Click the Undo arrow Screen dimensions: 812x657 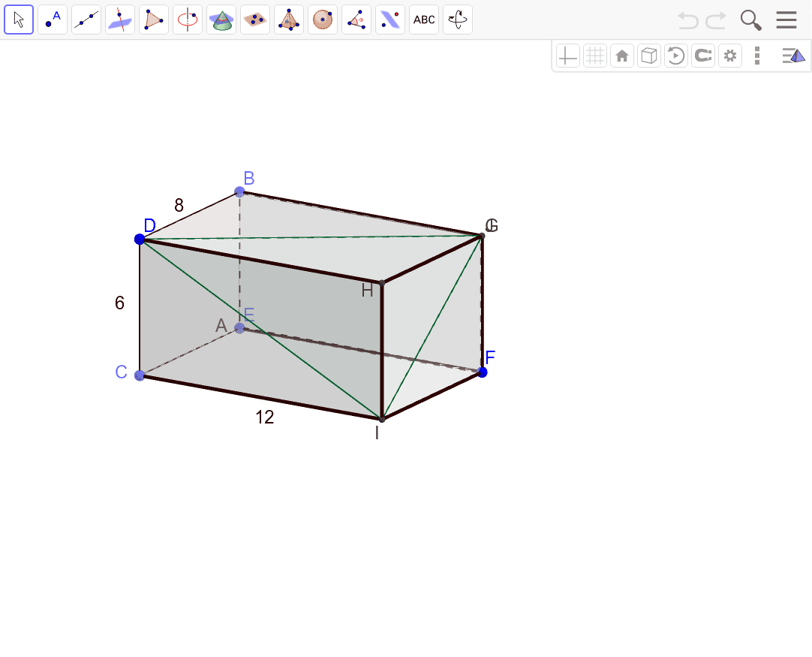[x=688, y=20]
